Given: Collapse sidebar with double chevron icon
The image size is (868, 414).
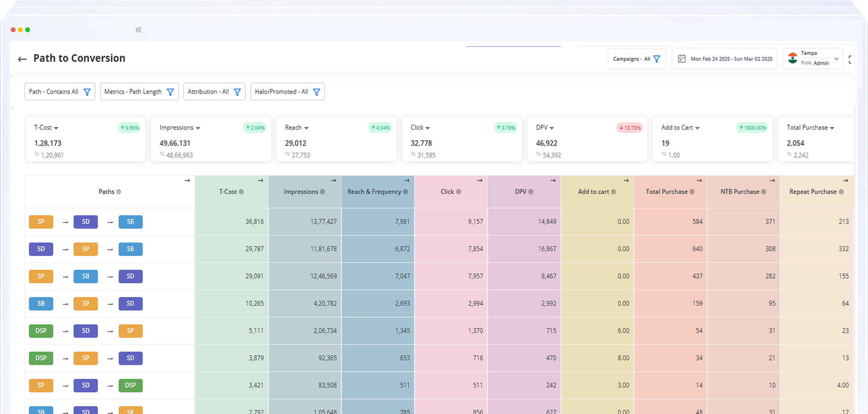Looking at the screenshot, I should (138, 30).
